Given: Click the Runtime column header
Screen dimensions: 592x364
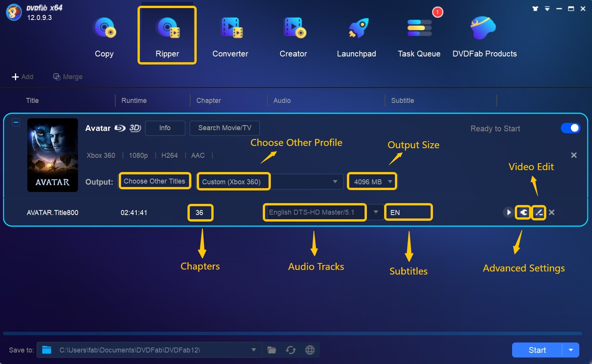Looking at the screenshot, I should pyautogui.click(x=134, y=101).
